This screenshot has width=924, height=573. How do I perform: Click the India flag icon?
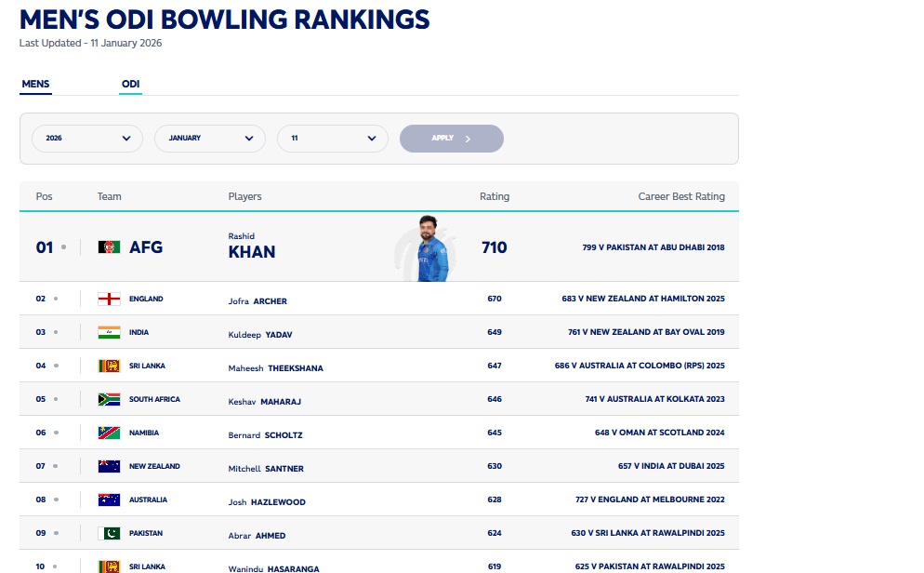click(109, 332)
